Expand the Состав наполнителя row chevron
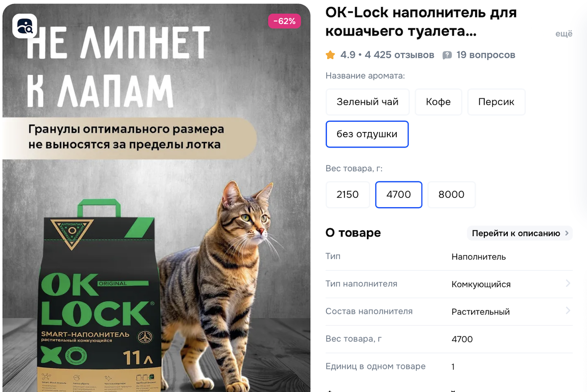 click(x=568, y=311)
